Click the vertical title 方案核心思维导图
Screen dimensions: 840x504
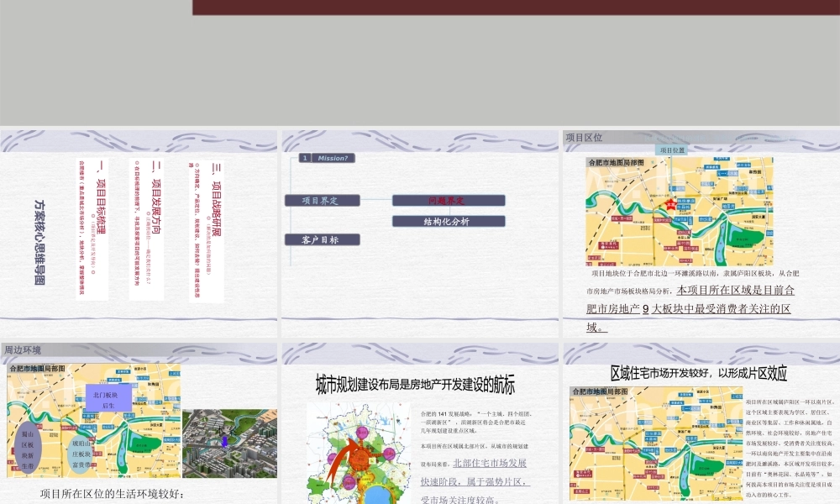[x=39, y=242]
